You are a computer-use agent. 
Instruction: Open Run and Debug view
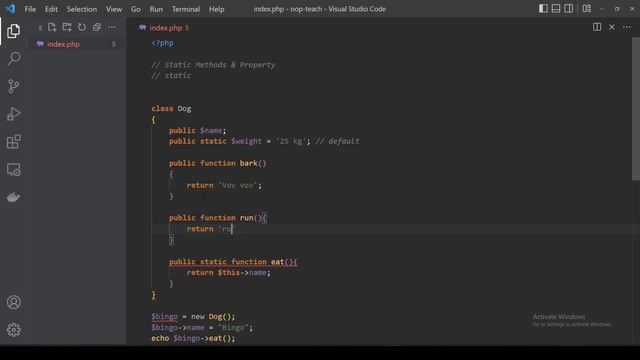click(x=13, y=114)
